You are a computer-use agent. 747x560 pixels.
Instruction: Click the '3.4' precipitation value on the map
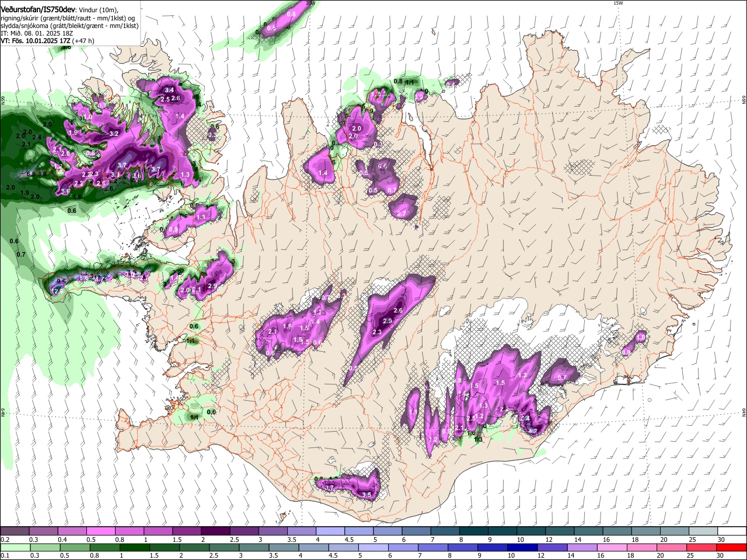(x=170, y=90)
